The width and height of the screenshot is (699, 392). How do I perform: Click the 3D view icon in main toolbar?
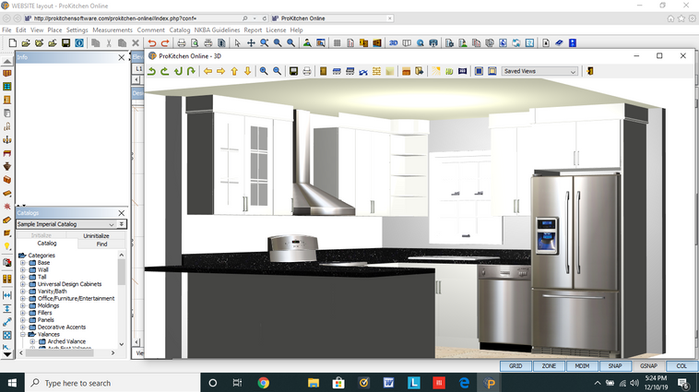pyautogui.click(x=393, y=43)
